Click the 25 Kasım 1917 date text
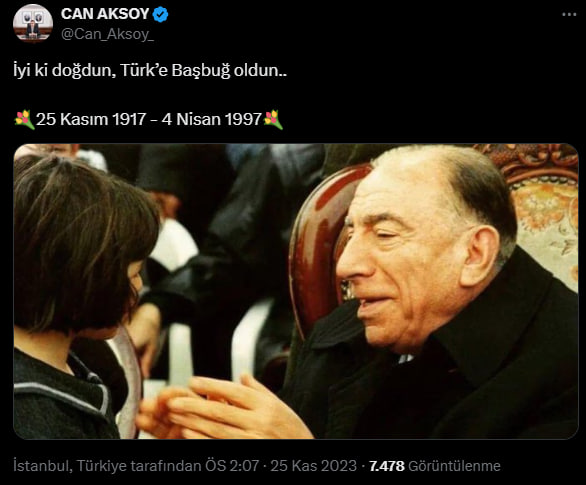Image resolution: width=586 pixels, height=485 pixels. [x=91, y=120]
